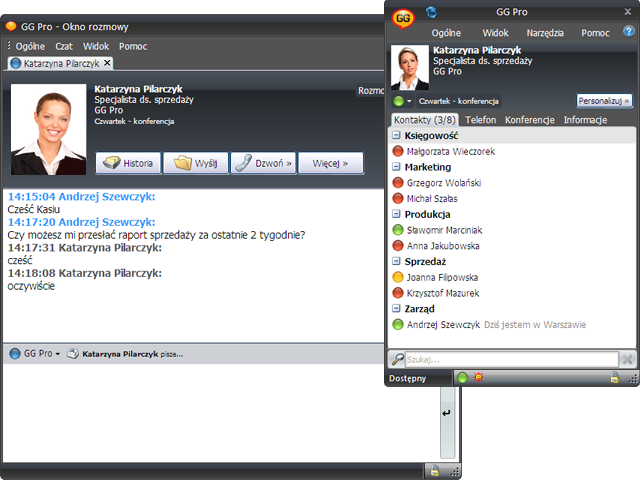This screenshot has height=480, width=640.
Task: Select contact Andrzej Szewczyk
Action: click(443, 324)
